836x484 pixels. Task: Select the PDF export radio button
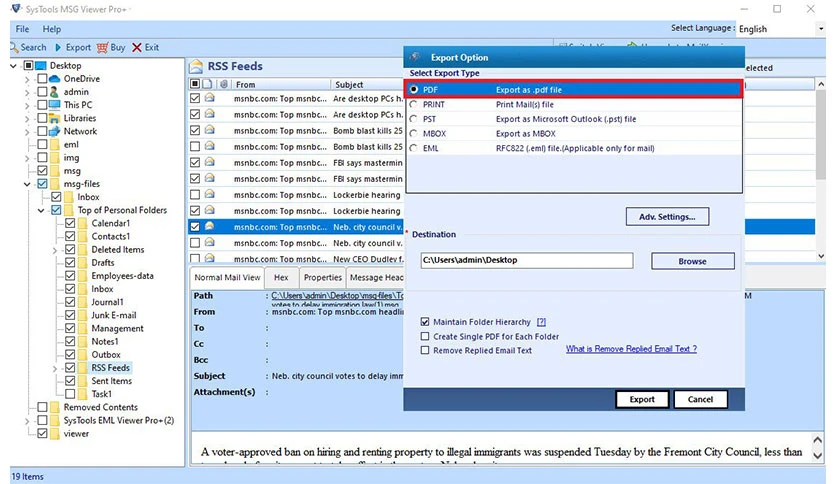tap(414, 90)
